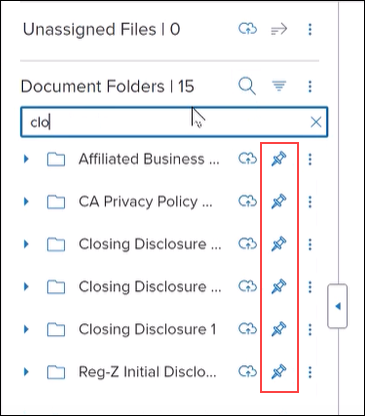This screenshot has height=416, width=365.
Task: Collapse the panel using side arrow handle
Action: (x=338, y=306)
